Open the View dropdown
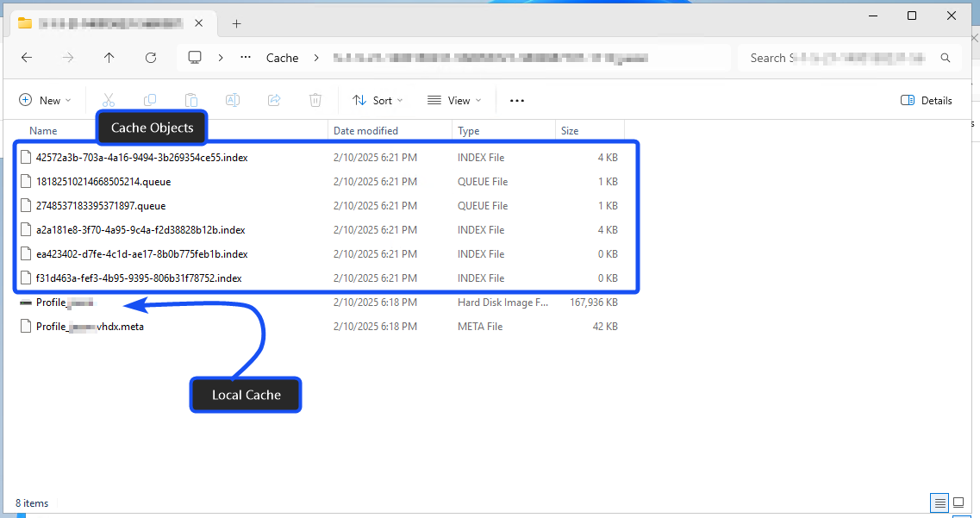980x518 pixels. click(453, 100)
